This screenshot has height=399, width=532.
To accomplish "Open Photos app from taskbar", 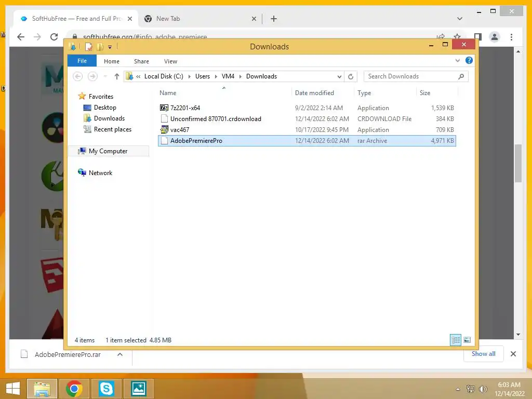I will point(138,389).
